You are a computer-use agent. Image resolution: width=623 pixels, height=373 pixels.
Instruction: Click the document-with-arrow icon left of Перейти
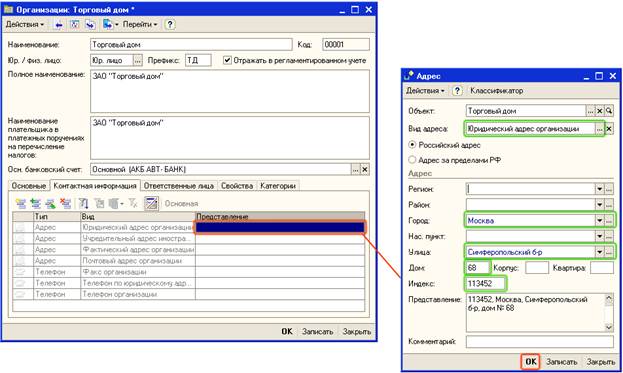click(x=107, y=25)
